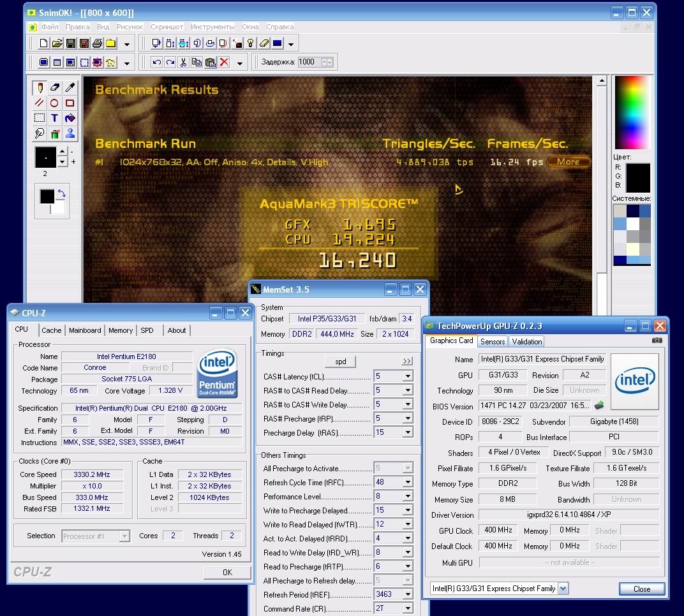Open the Инструменты menu
684x616 pixels.
click(212, 27)
